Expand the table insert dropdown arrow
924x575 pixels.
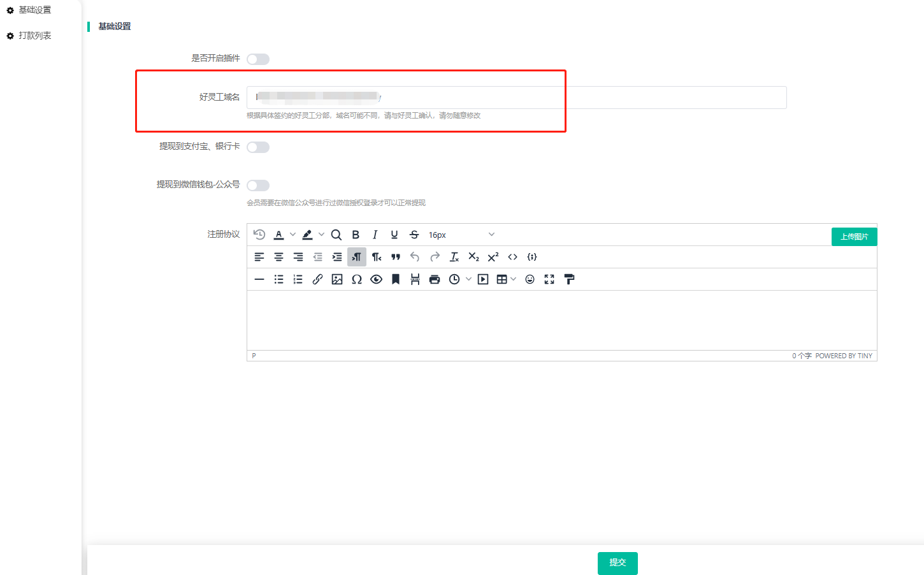tap(514, 279)
